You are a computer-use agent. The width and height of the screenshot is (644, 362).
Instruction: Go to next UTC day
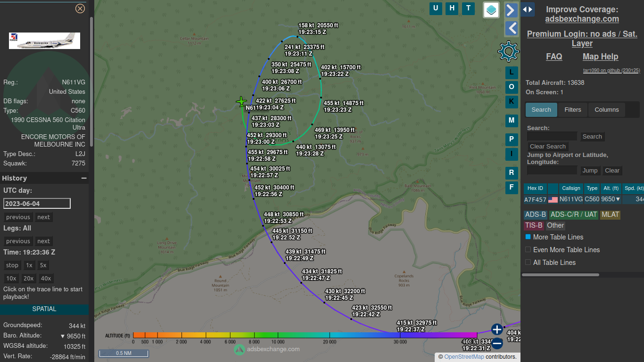pyautogui.click(x=44, y=217)
